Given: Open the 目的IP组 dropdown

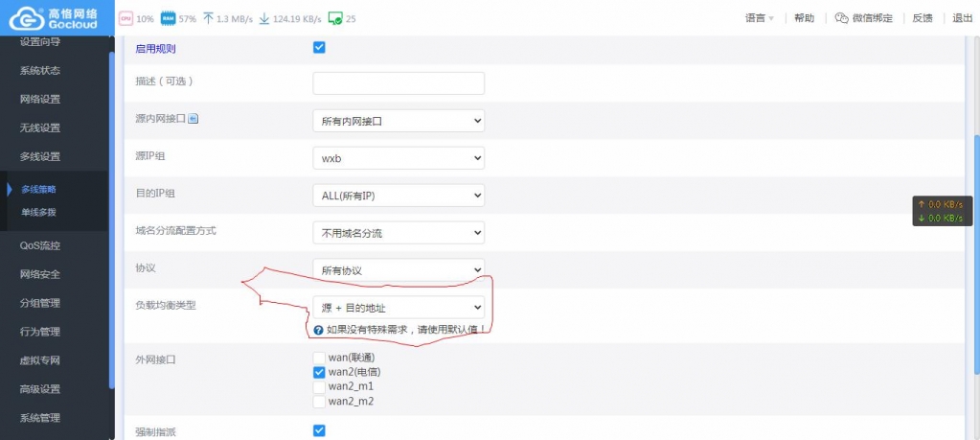Looking at the screenshot, I should (399, 196).
